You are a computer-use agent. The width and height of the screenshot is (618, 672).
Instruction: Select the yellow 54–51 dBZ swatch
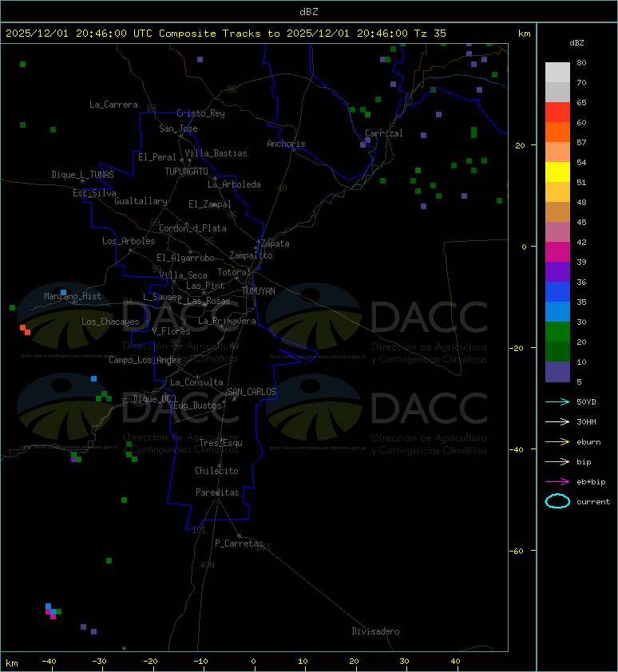point(557,172)
